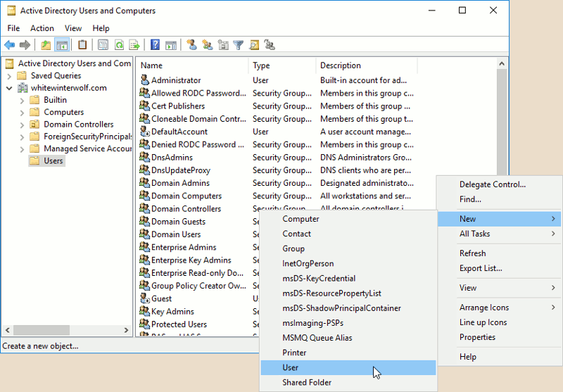
Task: Click the Paste clipboard toolbar icon
Action: pyautogui.click(x=82, y=45)
